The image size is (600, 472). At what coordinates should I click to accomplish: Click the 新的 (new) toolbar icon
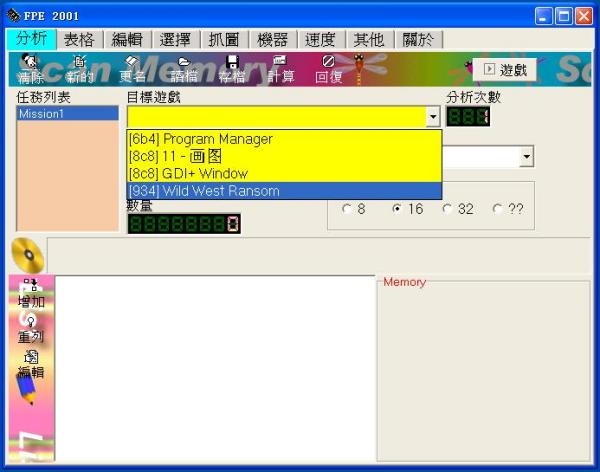79,69
